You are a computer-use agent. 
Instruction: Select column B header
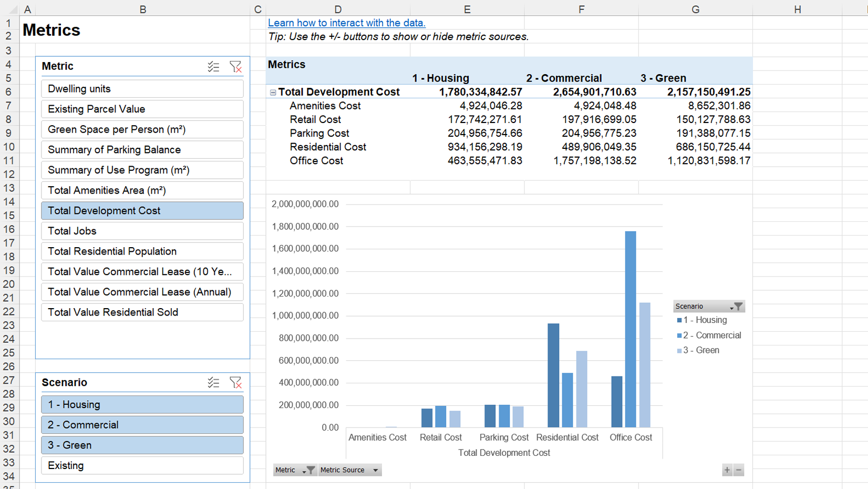tap(142, 9)
